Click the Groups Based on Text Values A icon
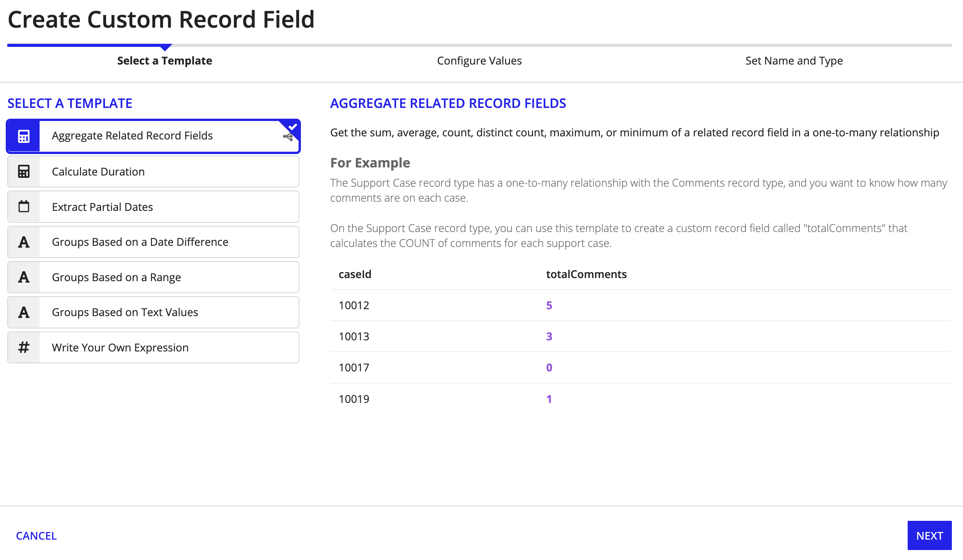The height and width of the screenshot is (560, 963). click(24, 312)
